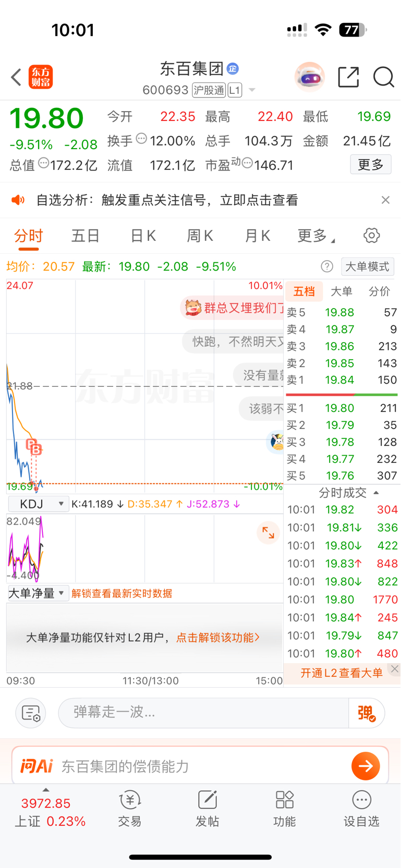Tap the 买1 19.80 order row

point(342,408)
